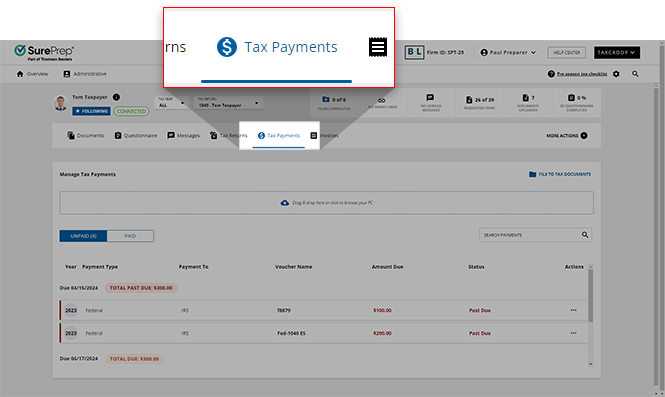The width and height of the screenshot is (665, 397).
Task: Click the requested items document icon
Action: click(469, 100)
